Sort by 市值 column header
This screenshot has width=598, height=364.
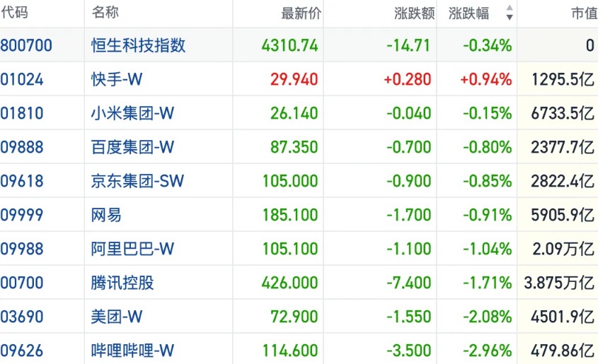pos(585,13)
